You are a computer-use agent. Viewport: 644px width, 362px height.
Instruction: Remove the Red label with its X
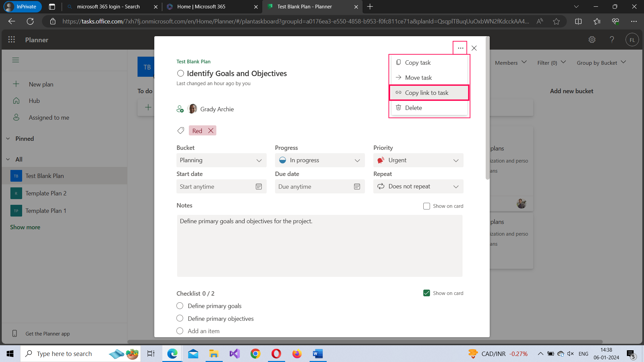(x=211, y=130)
